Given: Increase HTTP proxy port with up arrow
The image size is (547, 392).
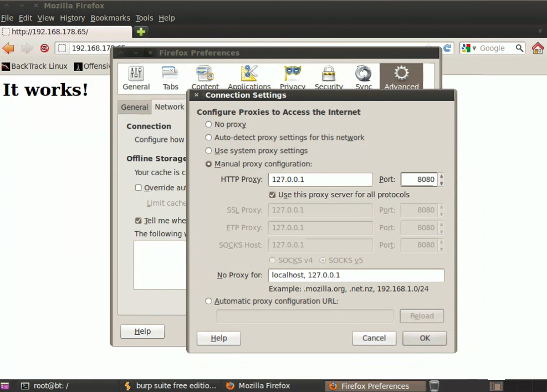Looking at the screenshot, I should 441,176.
